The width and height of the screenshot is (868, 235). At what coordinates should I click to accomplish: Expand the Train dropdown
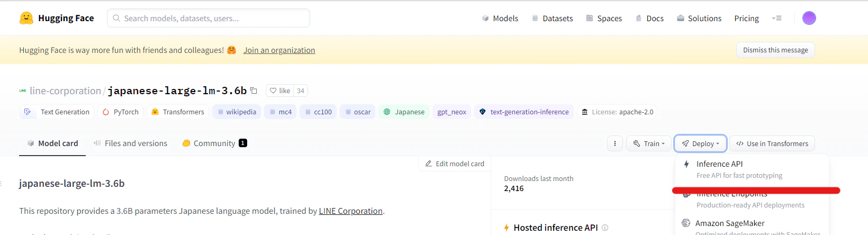pos(649,143)
